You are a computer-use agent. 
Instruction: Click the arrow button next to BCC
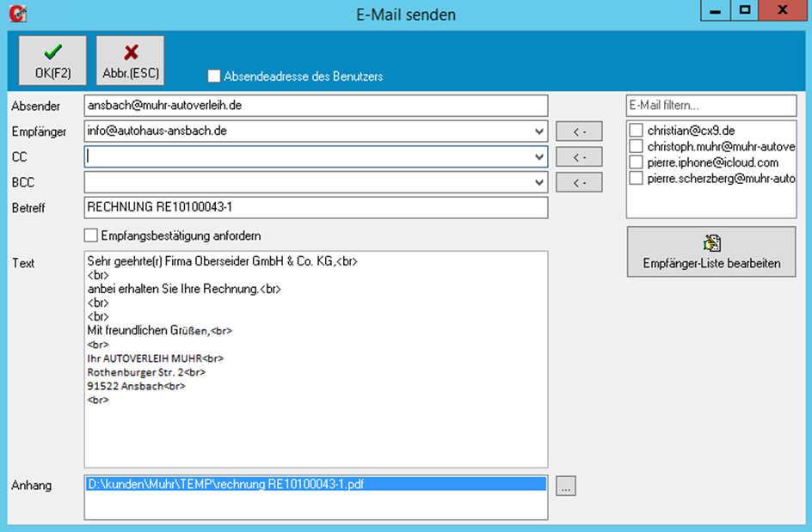(578, 182)
